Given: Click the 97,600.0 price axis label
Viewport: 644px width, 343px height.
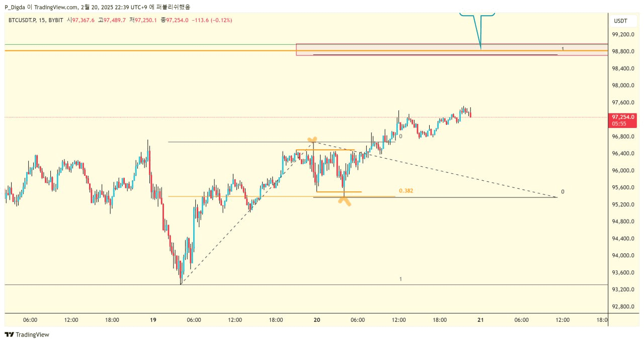Looking at the screenshot, I should click(622, 102).
